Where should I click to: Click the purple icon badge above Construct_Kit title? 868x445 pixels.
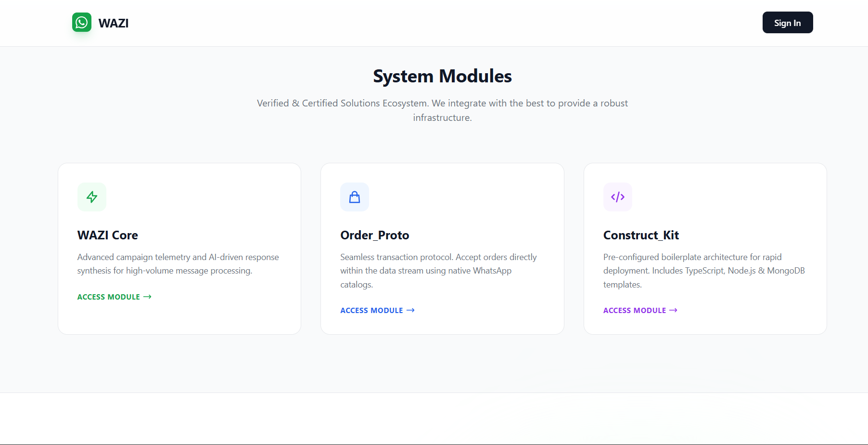618,197
